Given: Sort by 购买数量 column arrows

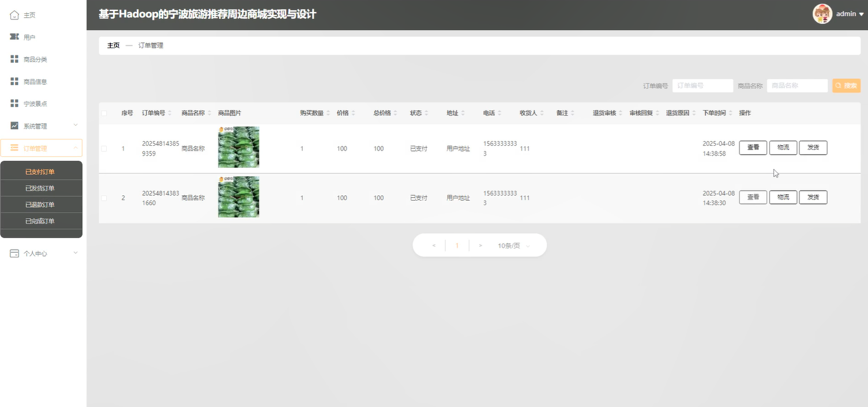Looking at the screenshot, I should (328, 113).
